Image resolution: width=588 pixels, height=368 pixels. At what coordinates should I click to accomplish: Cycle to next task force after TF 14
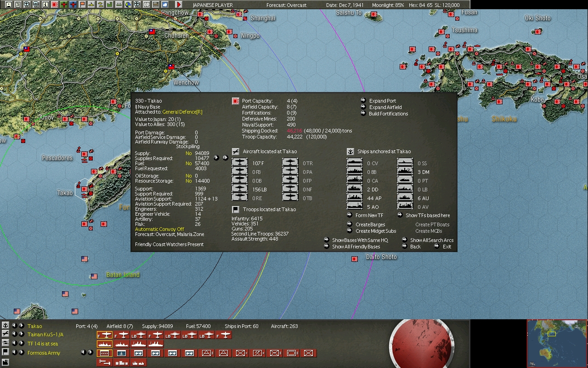(22, 344)
